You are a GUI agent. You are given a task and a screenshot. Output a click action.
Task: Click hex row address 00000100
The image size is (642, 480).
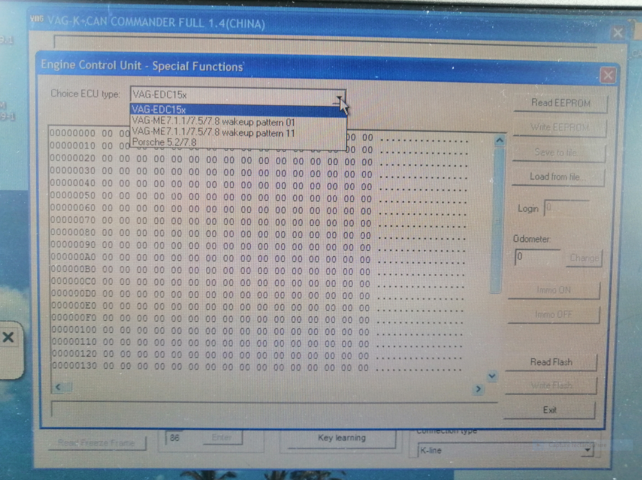click(x=75, y=330)
